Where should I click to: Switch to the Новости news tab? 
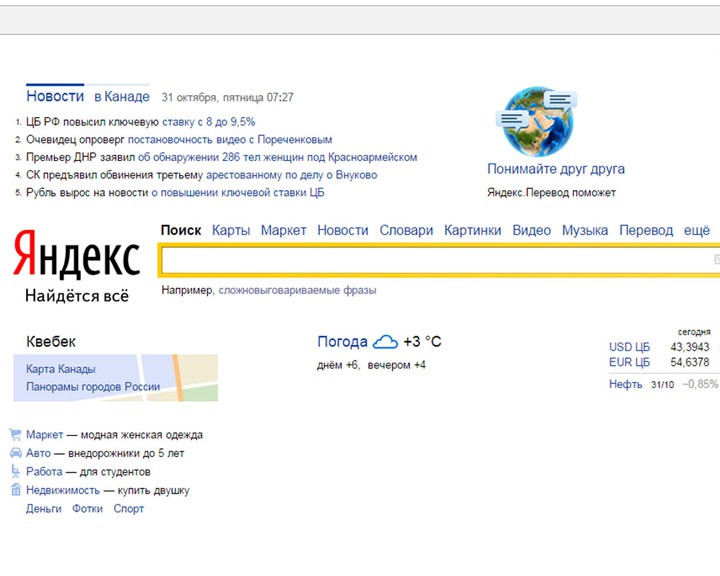(x=55, y=97)
